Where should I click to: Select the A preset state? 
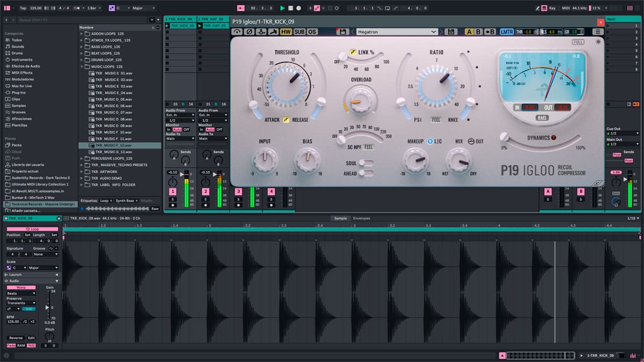[469, 32]
